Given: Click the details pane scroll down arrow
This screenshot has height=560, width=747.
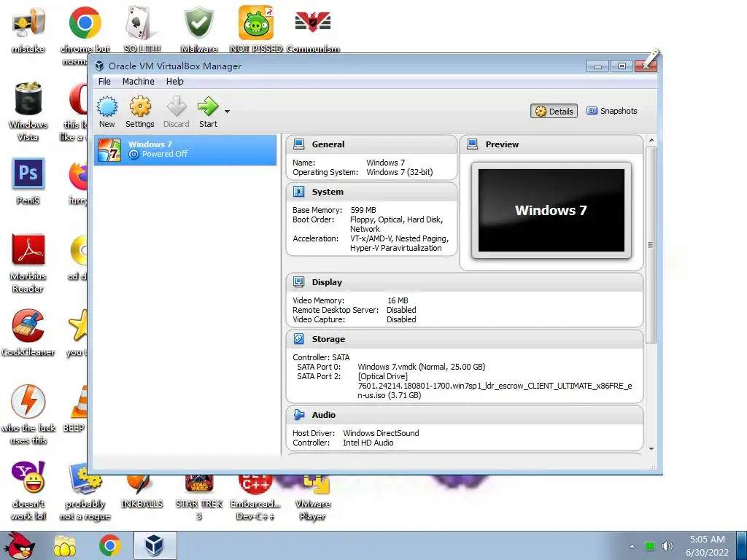Looking at the screenshot, I should coord(651,449).
